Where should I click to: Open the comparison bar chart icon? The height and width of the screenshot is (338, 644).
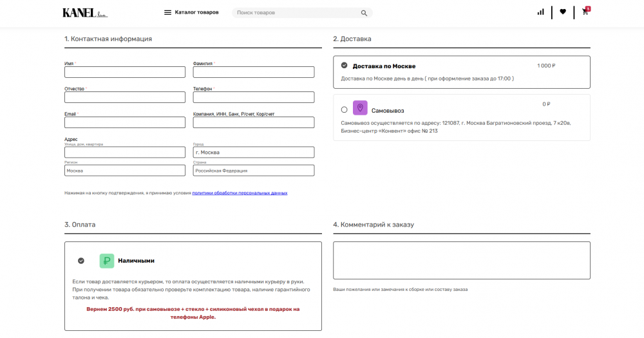540,12
